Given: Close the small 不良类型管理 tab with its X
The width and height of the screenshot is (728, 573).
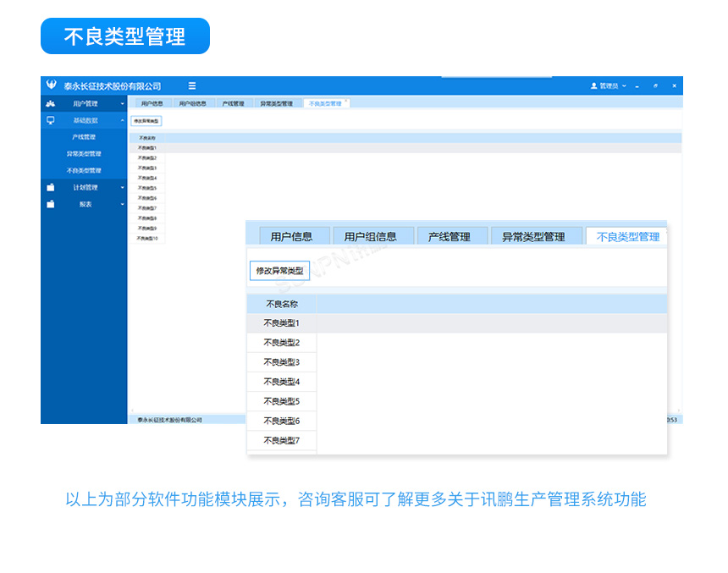Looking at the screenshot, I should coord(346,102).
